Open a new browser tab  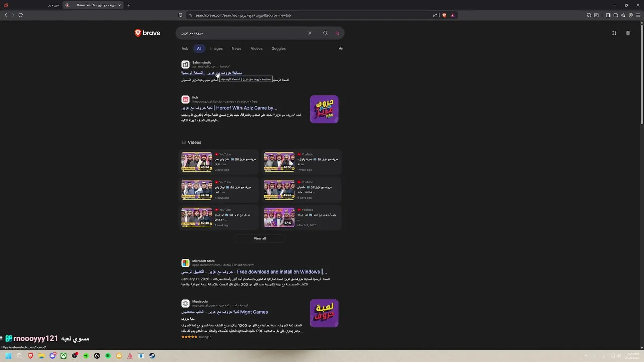pyautogui.click(x=129, y=5)
